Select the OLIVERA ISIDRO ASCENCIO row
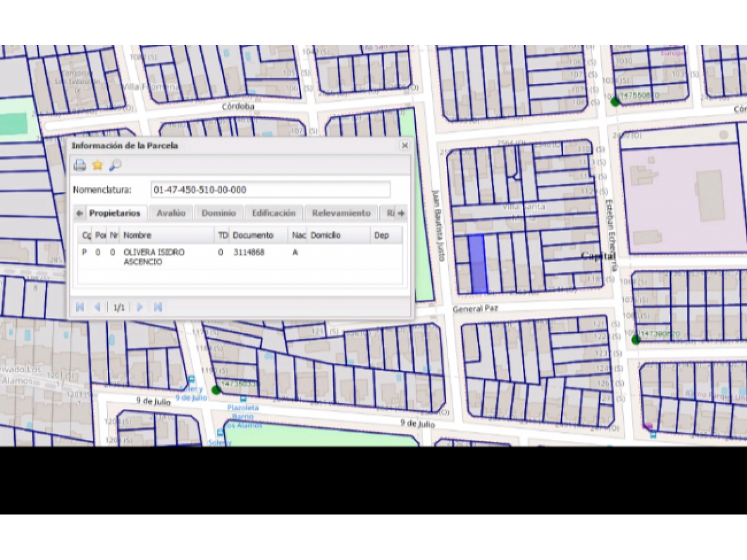 [x=154, y=257]
